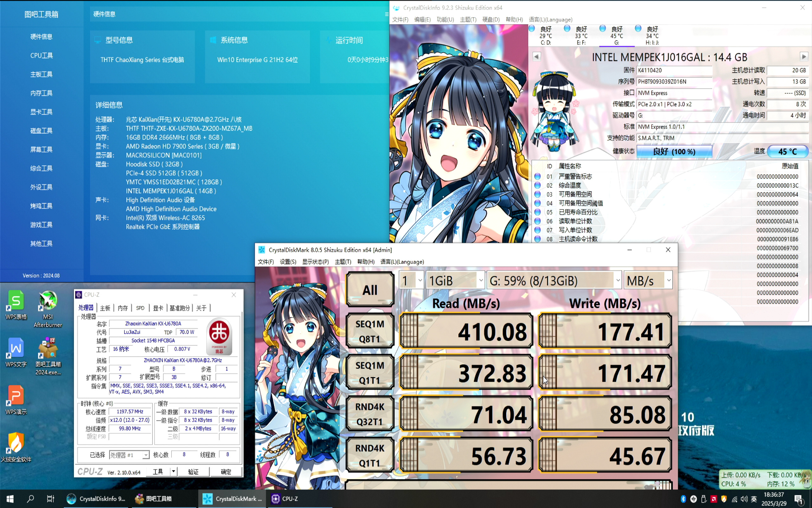The height and width of the screenshot is (508, 812).
Task: Run All benchmarks in CrystalDiskMark
Action: pyautogui.click(x=370, y=289)
